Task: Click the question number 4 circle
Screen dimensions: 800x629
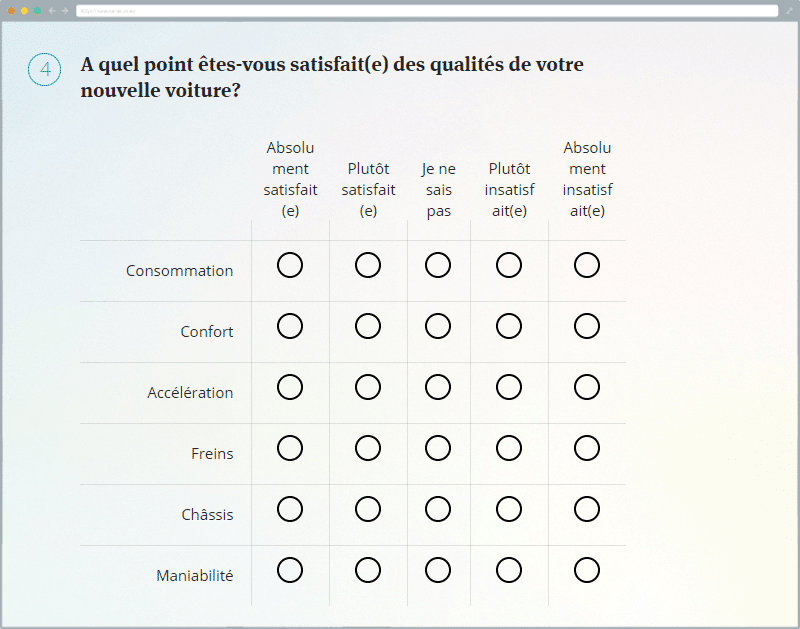Action: pos(45,70)
